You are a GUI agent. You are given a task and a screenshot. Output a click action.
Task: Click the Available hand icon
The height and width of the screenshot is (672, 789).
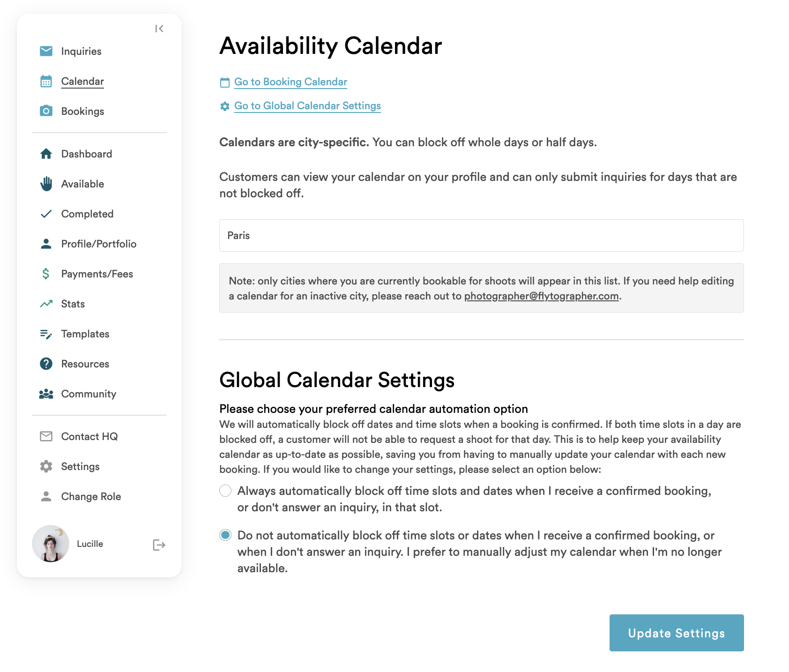click(46, 184)
